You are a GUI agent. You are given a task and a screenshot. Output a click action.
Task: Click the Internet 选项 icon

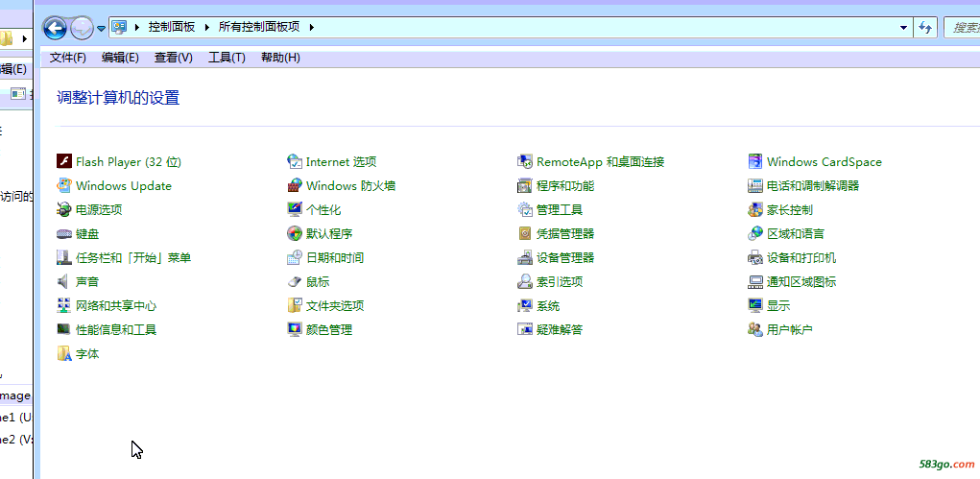tap(295, 162)
